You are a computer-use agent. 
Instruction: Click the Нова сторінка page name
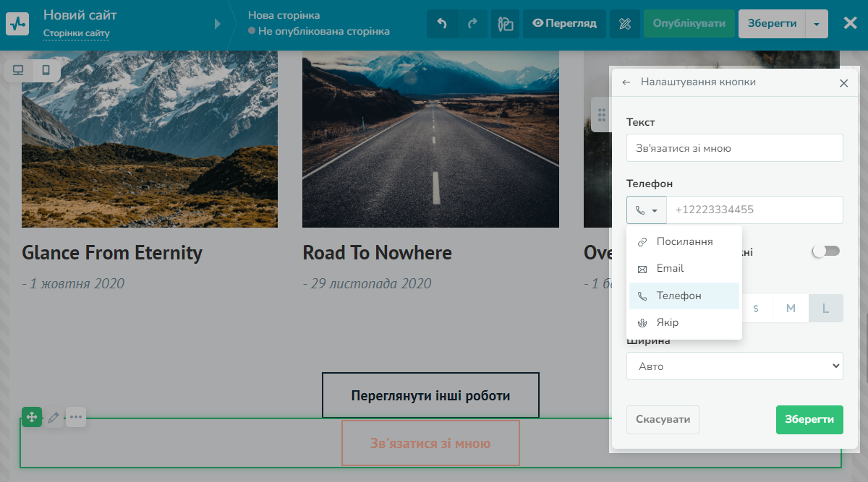(x=284, y=14)
